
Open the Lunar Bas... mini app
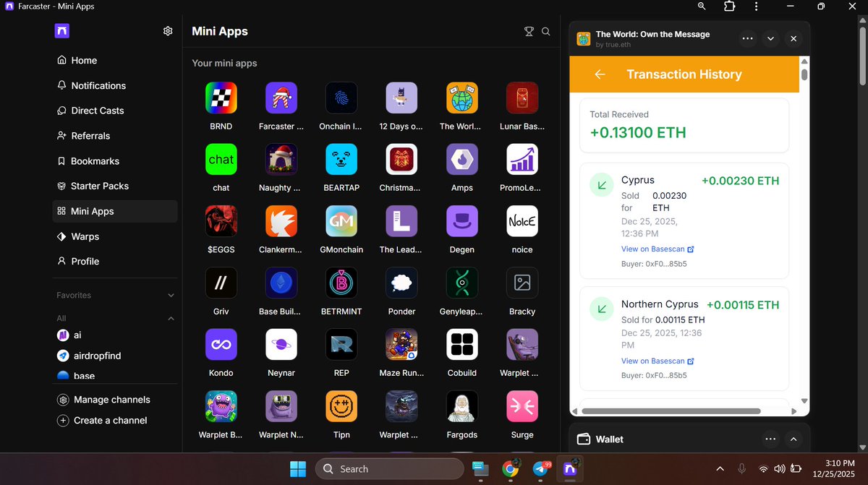point(522,98)
